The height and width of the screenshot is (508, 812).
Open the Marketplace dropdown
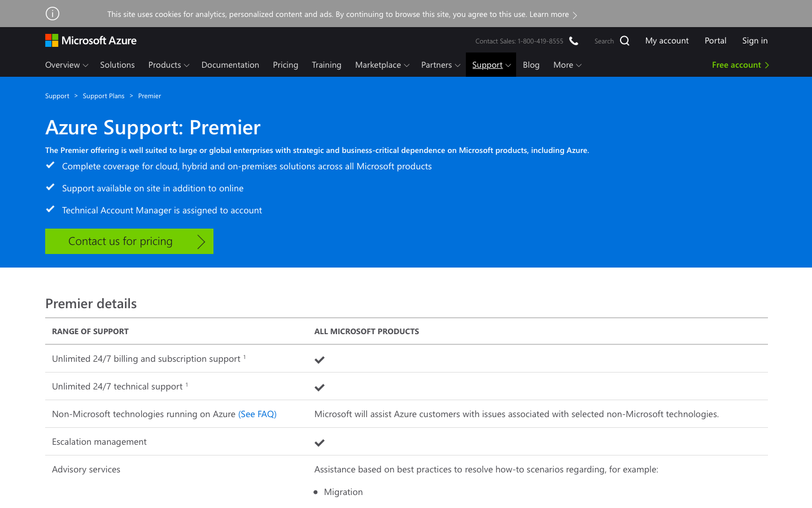pyautogui.click(x=382, y=65)
